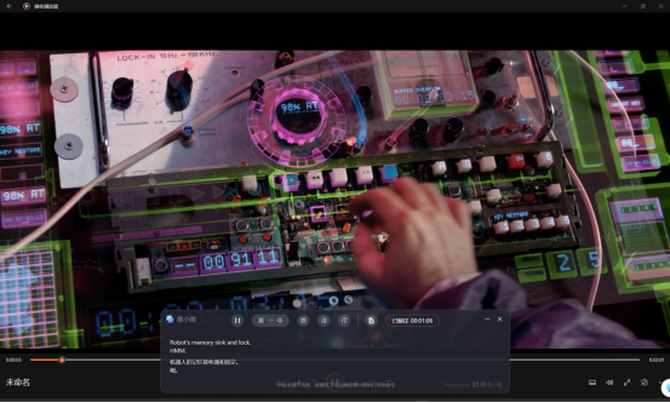The width and height of the screenshot is (670, 403).
Task: Toggle subtitles/captions icon in player bar
Action: click(592, 382)
